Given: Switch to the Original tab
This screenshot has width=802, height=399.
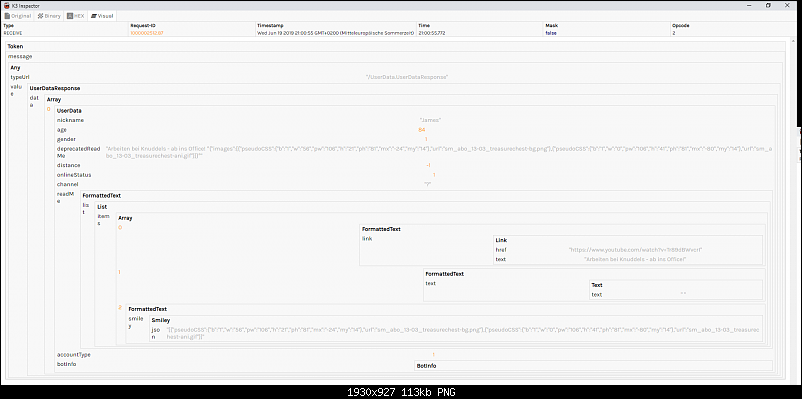Looking at the screenshot, I should tap(18, 16).
